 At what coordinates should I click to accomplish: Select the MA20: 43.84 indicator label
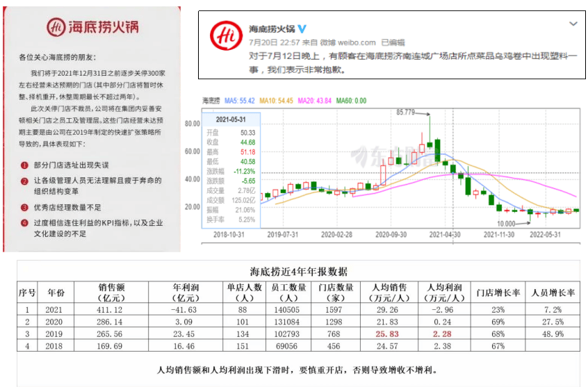point(315,101)
